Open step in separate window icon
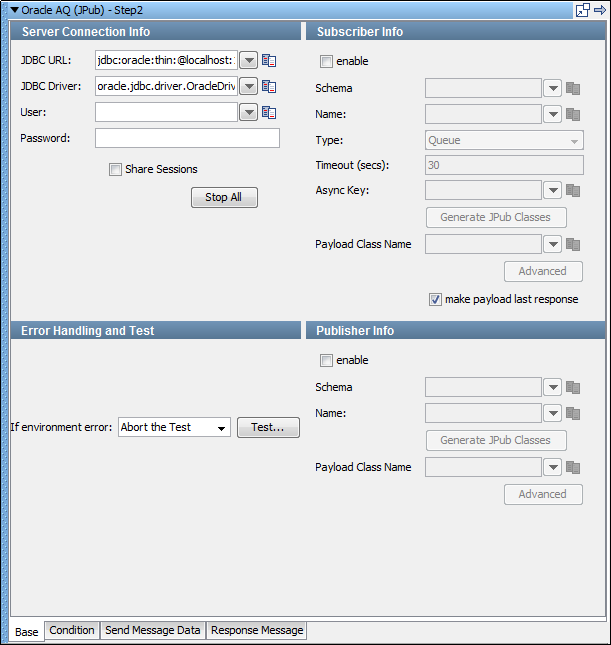Viewport: 611px width, 645px height. [583, 10]
